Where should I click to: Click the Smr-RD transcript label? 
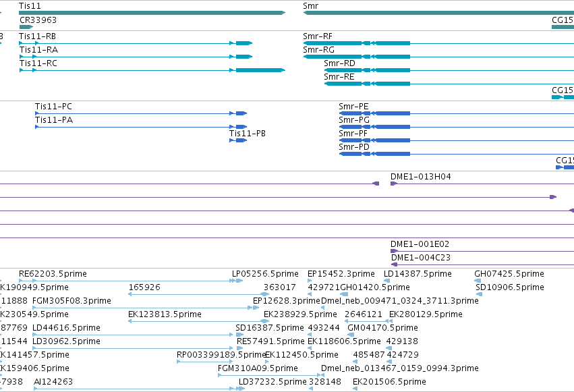(x=340, y=63)
